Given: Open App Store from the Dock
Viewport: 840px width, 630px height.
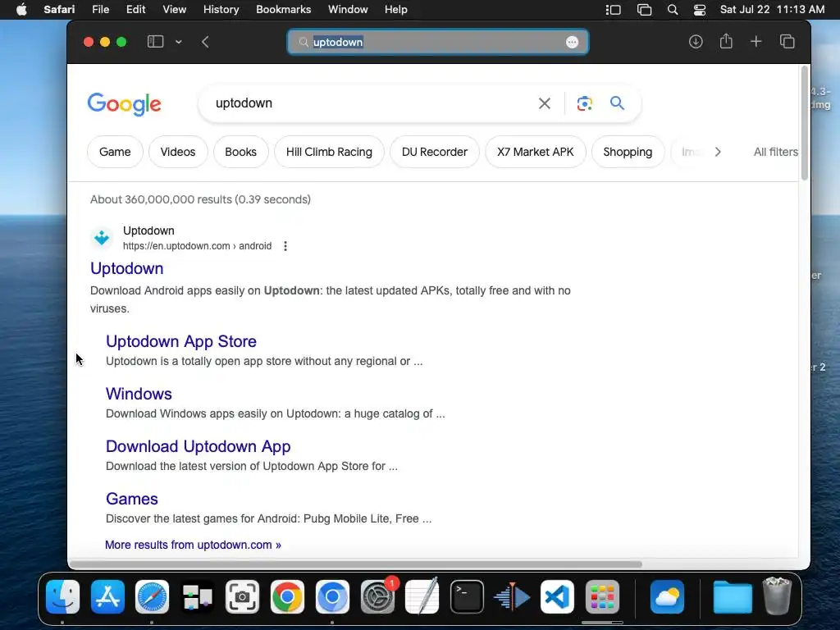Looking at the screenshot, I should (x=107, y=597).
